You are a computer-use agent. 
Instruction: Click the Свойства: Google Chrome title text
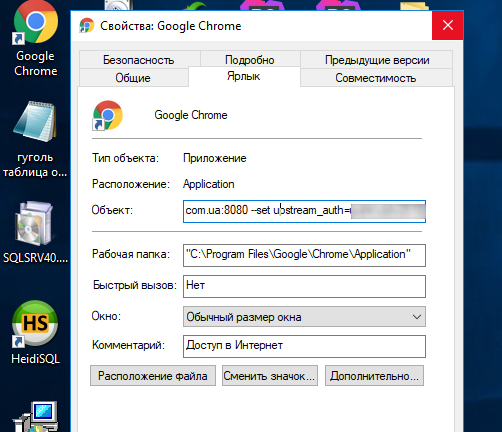[171, 26]
